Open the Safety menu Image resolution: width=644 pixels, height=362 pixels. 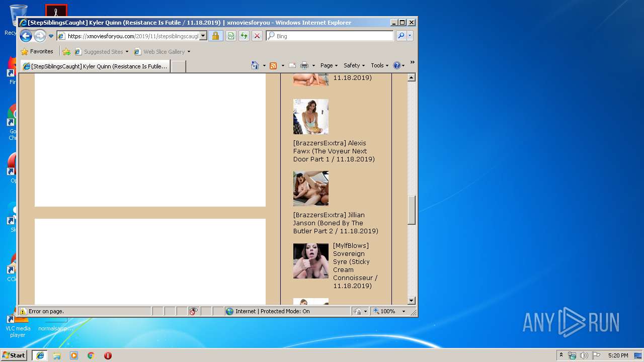click(354, 65)
